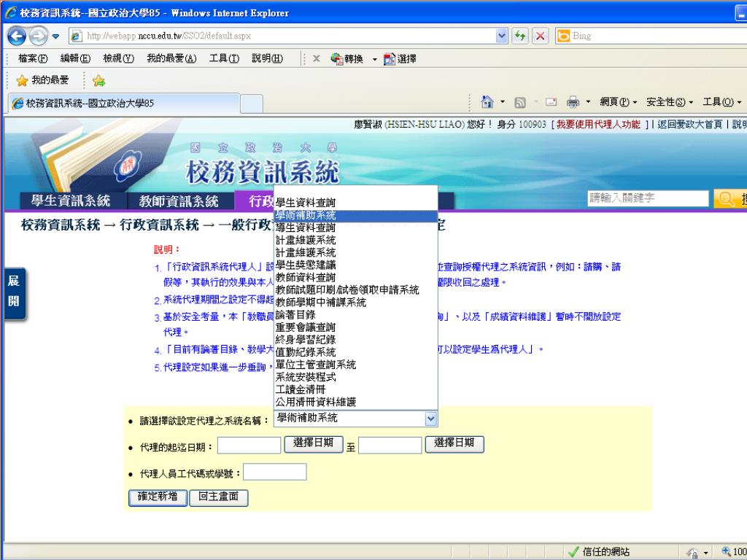Click the Stop loading red X icon
This screenshot has height=560, width=747.
(540, 36)
